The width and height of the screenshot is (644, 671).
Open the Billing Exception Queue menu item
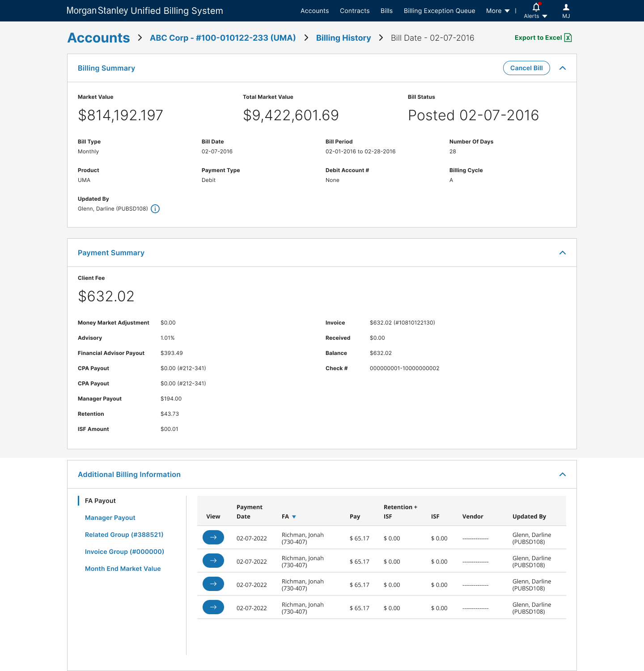click(439, 11)
